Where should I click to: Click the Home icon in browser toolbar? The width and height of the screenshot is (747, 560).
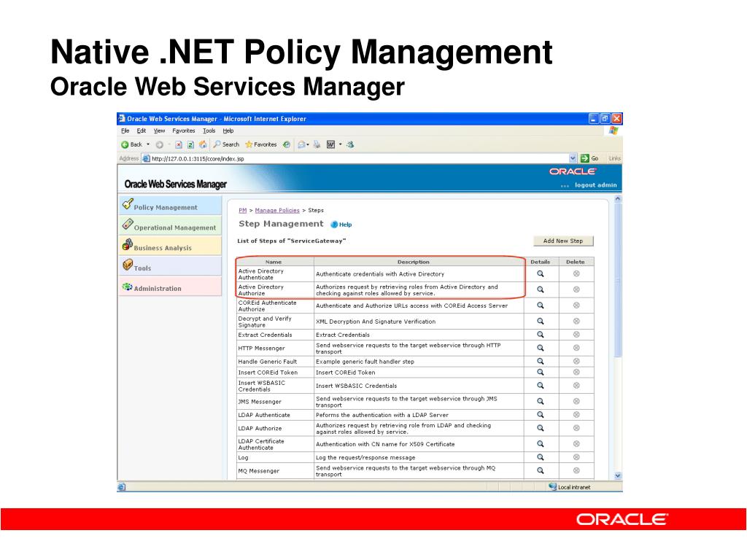pyautogui.click(x=203, y=144)
